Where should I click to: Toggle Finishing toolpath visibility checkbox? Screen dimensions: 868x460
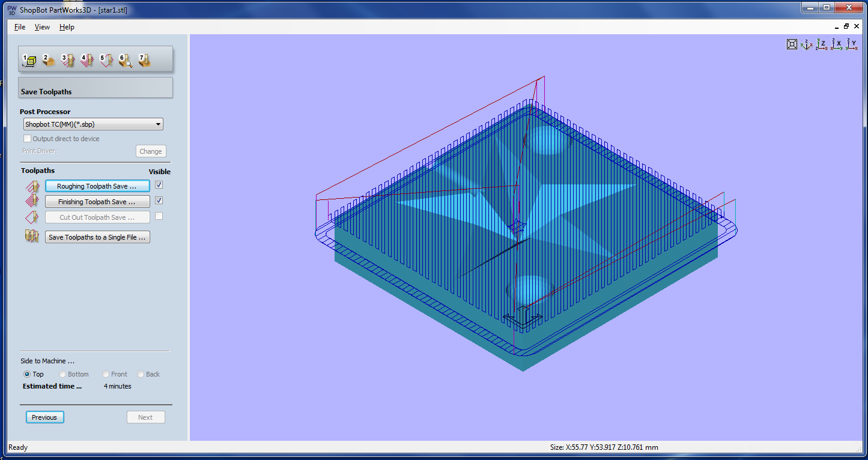[x=159, y=201]
